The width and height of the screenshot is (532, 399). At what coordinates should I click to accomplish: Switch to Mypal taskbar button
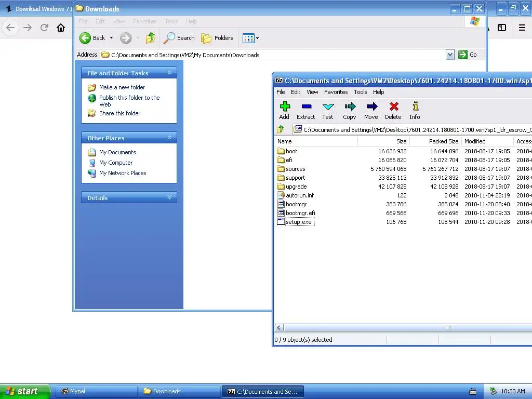96,391
